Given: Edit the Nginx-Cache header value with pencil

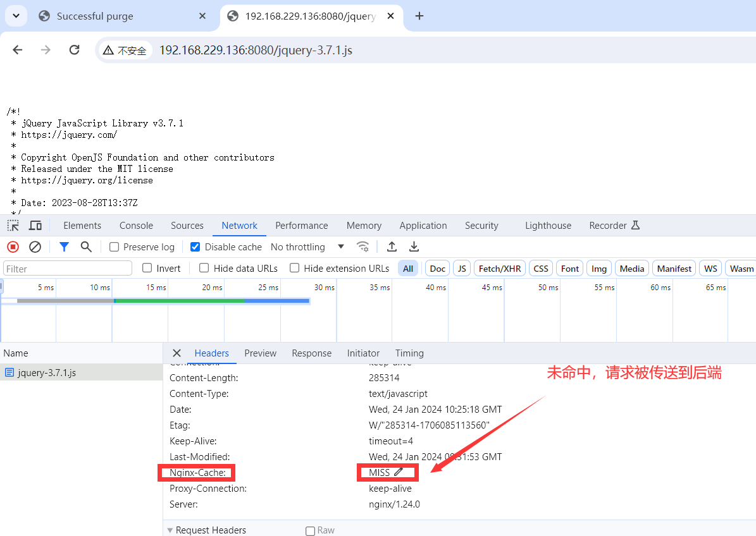Looking at the screenshot, I should (x=399, y=472).
